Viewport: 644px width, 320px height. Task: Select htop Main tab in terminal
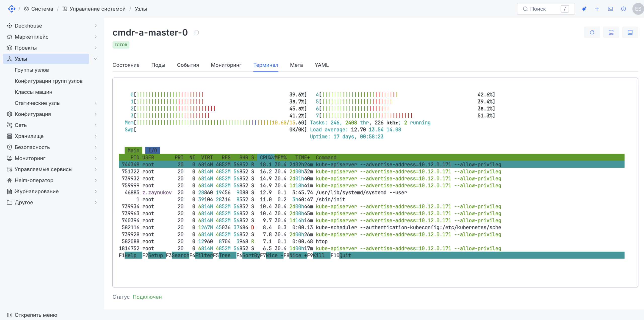pos(133,150)
